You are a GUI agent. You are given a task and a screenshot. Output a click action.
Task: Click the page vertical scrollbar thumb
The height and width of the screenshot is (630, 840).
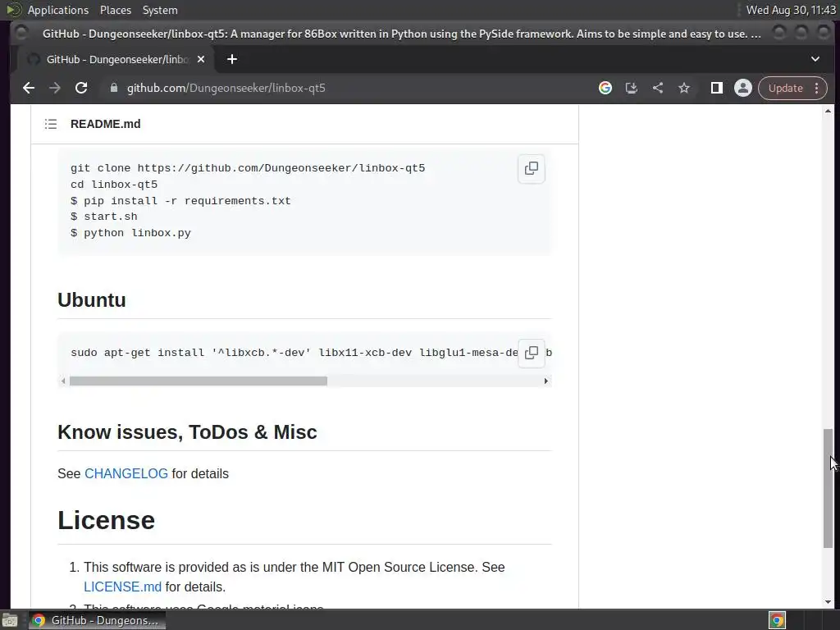[829, 487]
